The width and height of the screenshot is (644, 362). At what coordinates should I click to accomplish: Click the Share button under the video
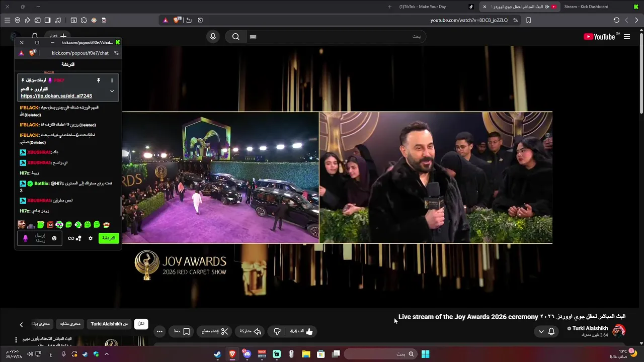point(250,331)
